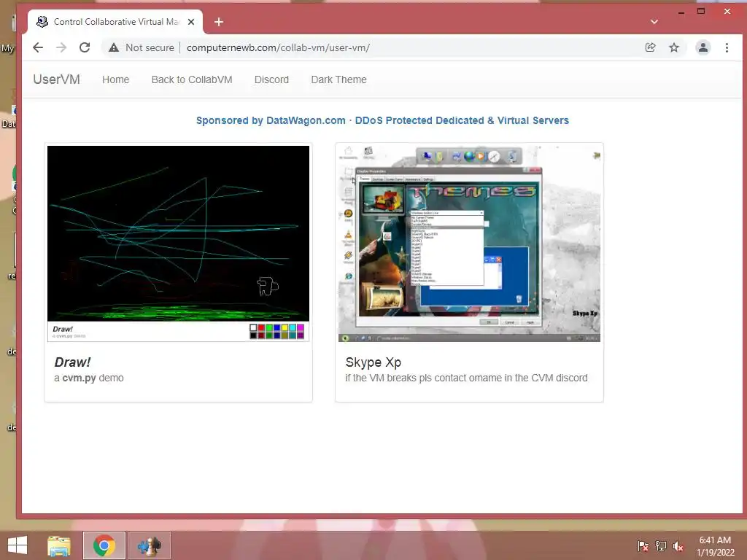Open Action Center flag tray icon
The height and width of the screenshot is (560, 747).
tap(643, 546)
